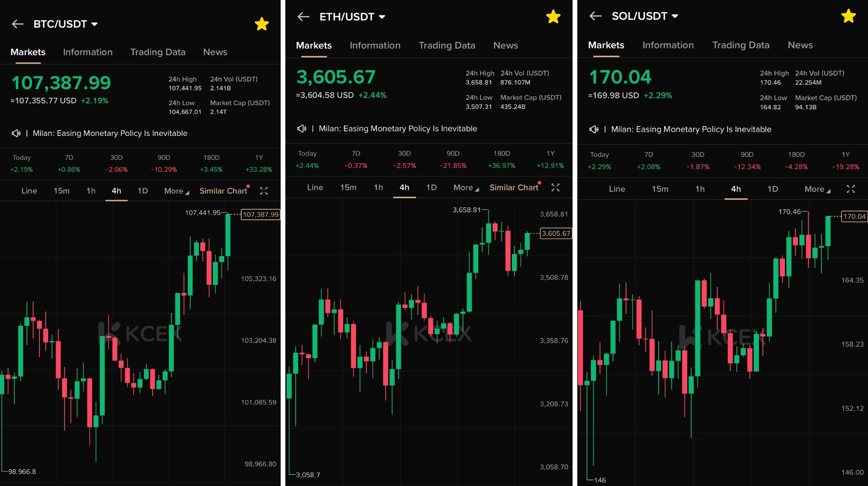The height and width of the screenshot is (486, 868).
Task: Click the speaker announcement icon in BTC panel
Action: coord(16,133)
